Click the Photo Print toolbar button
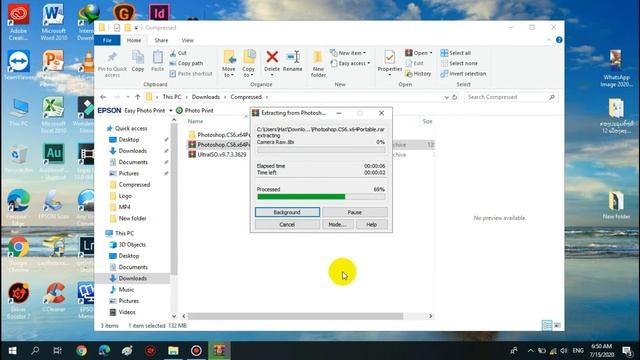The width and height of the screenshot is (640, 360). tap(195, 111)
